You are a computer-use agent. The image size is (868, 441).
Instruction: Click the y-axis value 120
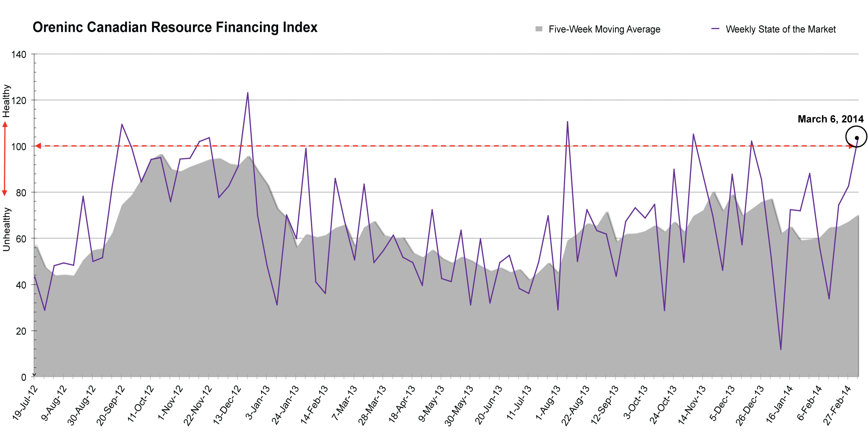(x=19, y=101)
